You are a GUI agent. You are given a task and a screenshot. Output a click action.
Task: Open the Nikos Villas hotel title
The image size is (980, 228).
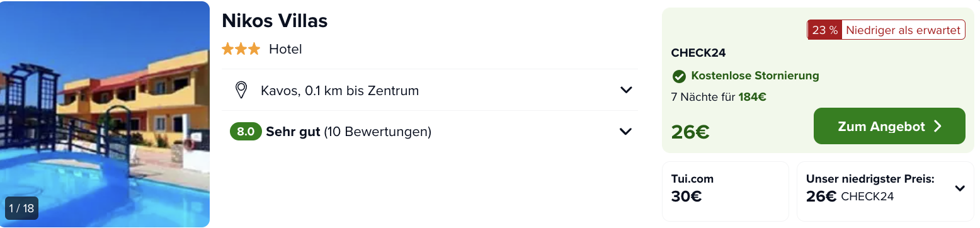[275, 21]
